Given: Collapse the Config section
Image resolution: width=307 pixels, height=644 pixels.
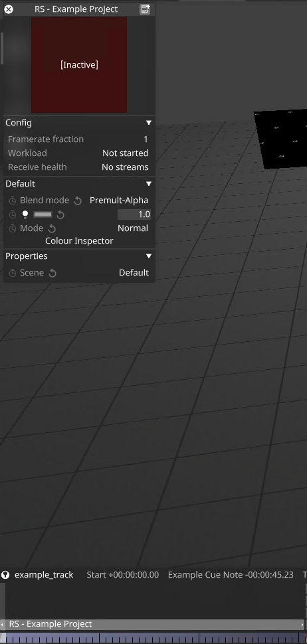Looking at the screenshot, I should 149,122.
